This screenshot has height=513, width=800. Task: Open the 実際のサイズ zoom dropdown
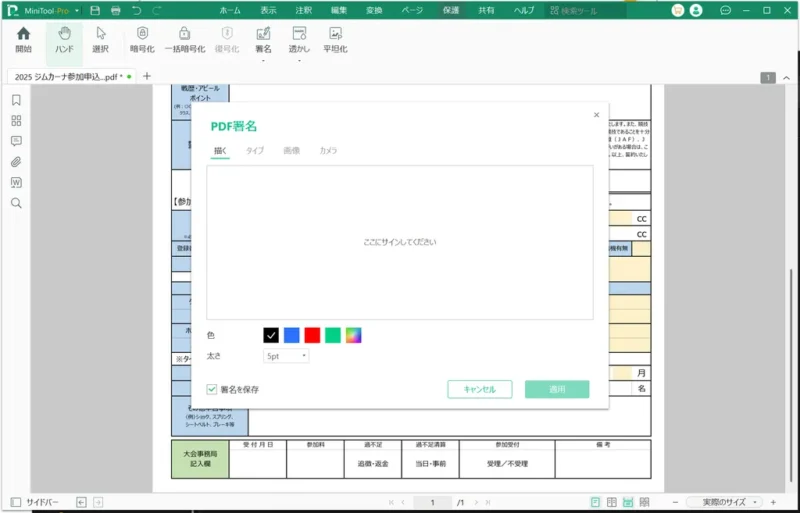click(725, 502)
